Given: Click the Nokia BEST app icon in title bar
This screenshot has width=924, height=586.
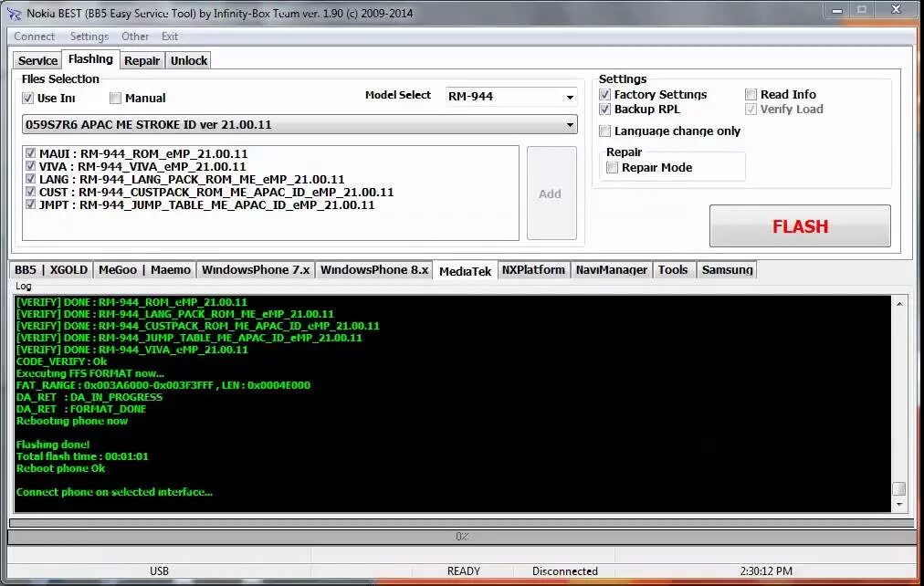Looking at the screenshot, I should [14, 13].
